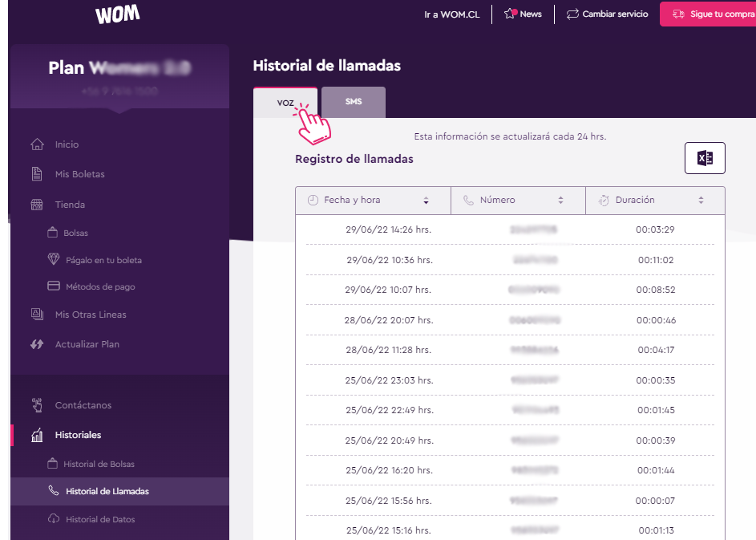Open News in the top bar

(523, 14)
